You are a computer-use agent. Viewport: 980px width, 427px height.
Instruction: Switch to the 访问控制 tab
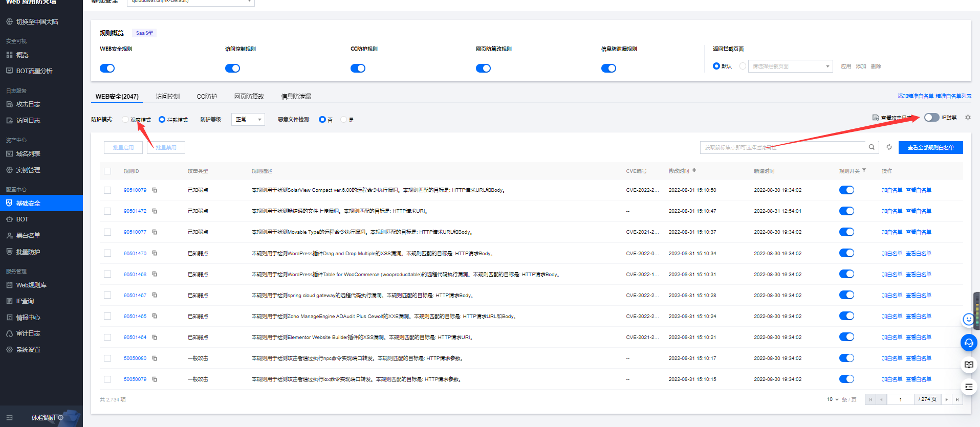(x=168, y=97)
